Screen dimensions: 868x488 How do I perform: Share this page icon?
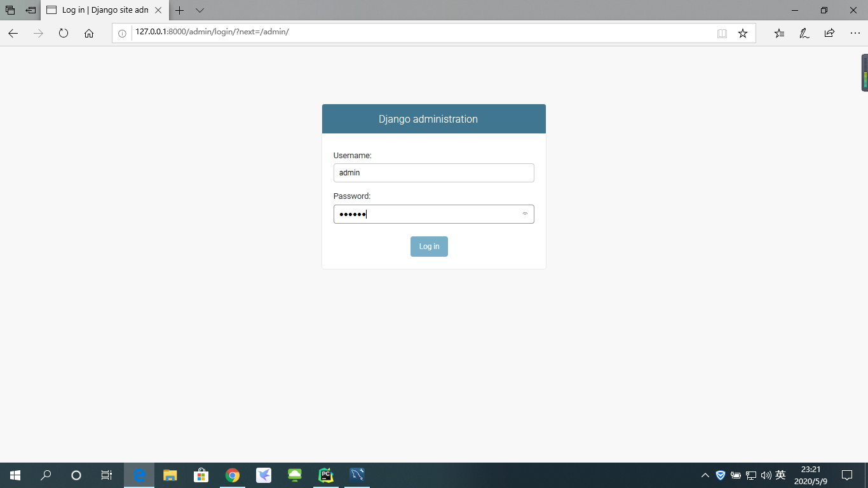click(829, 33)
